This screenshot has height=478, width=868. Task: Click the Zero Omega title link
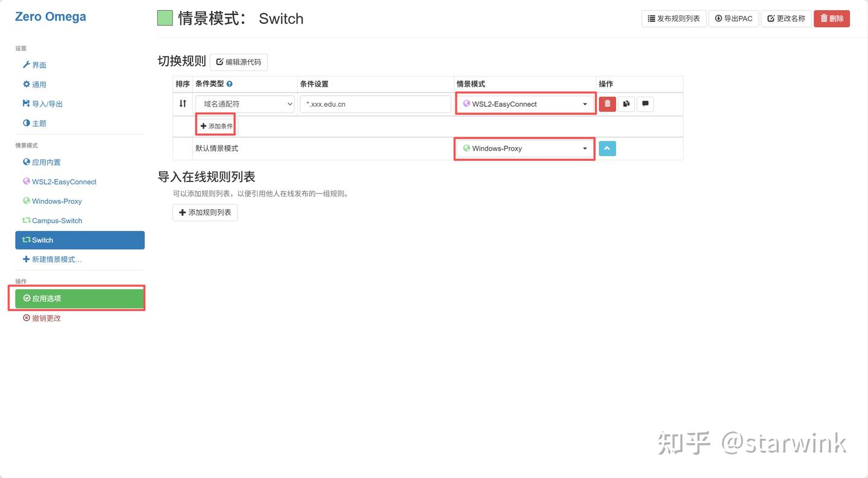[x=51, y=16]
